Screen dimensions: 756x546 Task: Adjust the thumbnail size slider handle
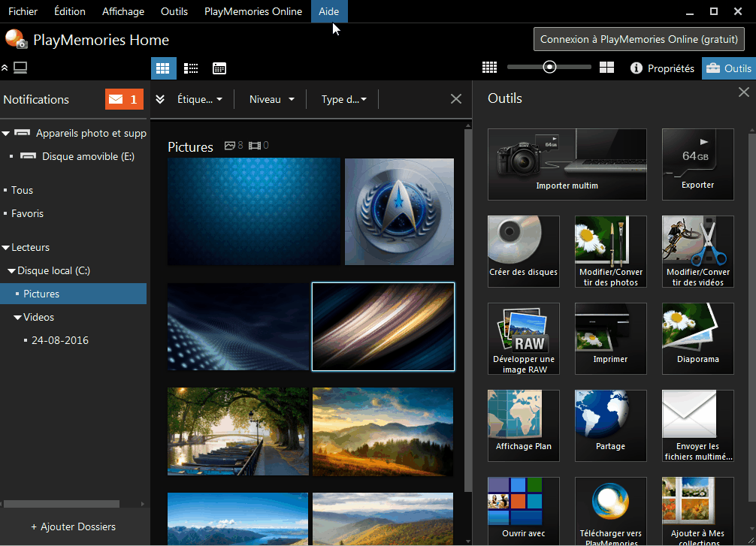[x=549, y=67]
